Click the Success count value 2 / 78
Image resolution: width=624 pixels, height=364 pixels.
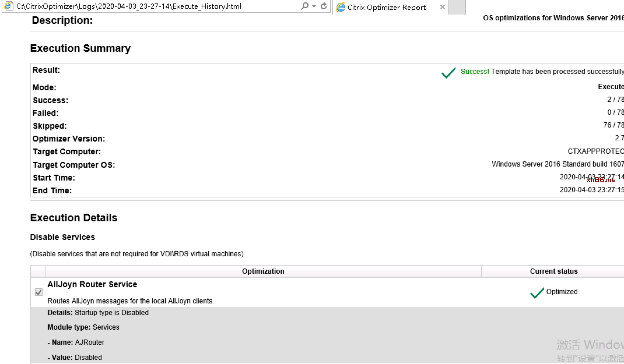(615, 99)
